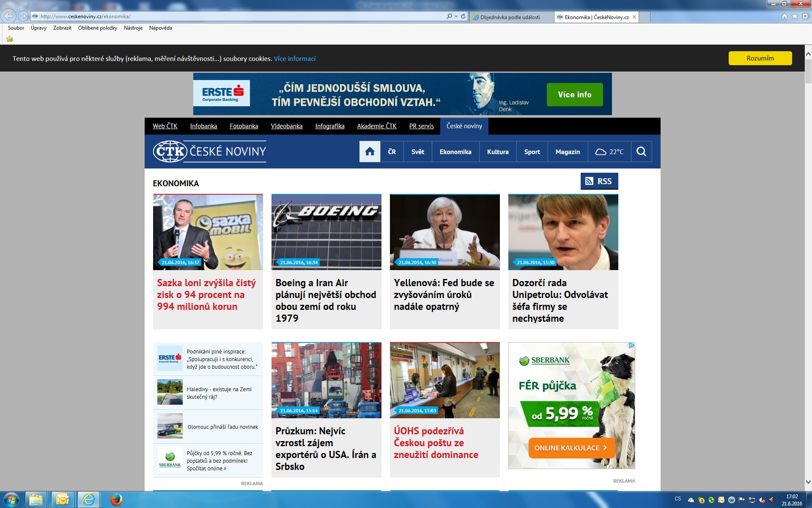Click the weather cloud 22°C item
The height and width of the screenshot is (508, 812).
[x=609, y=152]
